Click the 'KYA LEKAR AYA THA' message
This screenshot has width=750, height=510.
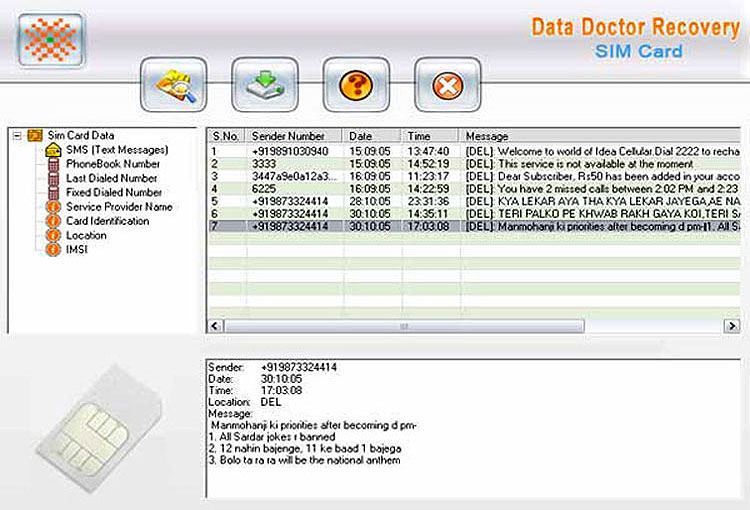tap(603, 201)
